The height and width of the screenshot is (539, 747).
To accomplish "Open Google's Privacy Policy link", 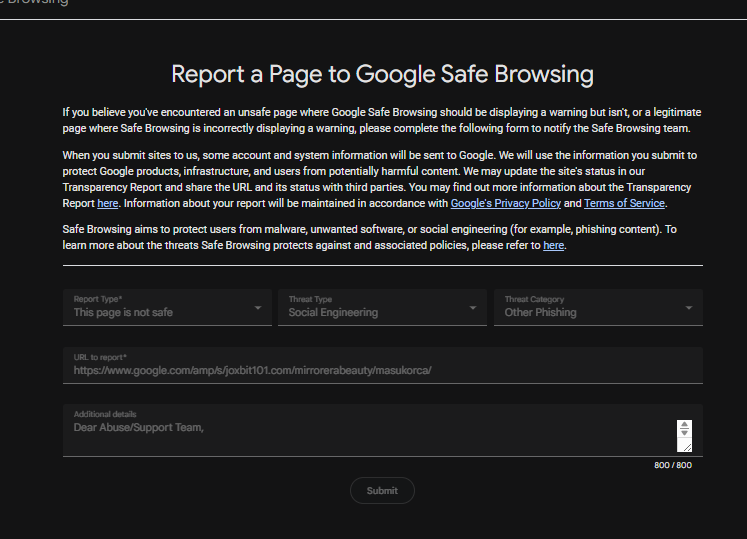I will [x=505, y=203].
